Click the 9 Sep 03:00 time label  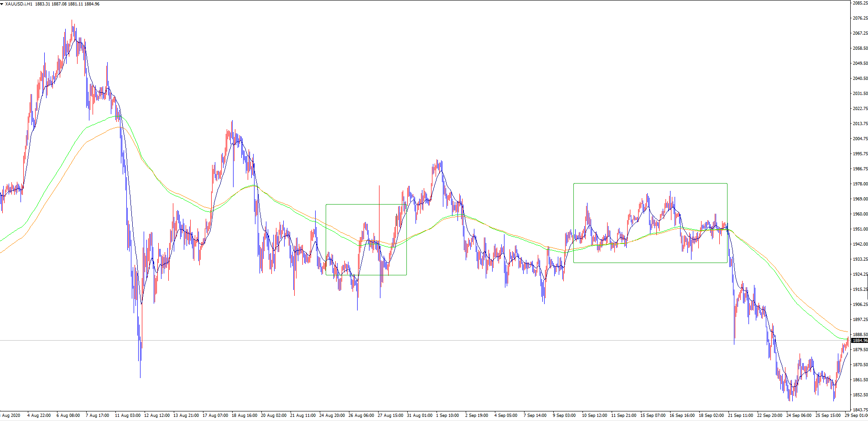(564, 416)
